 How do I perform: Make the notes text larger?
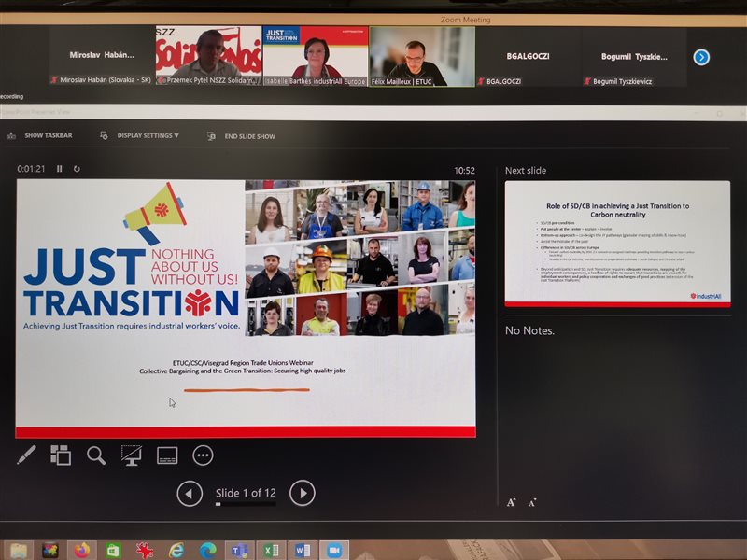(x=511, y=502)
